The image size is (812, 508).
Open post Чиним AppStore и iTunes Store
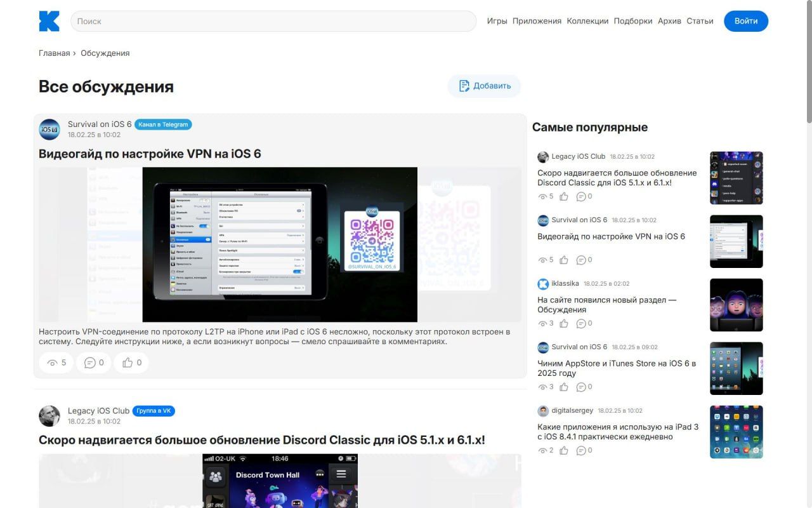click(617, 368)
